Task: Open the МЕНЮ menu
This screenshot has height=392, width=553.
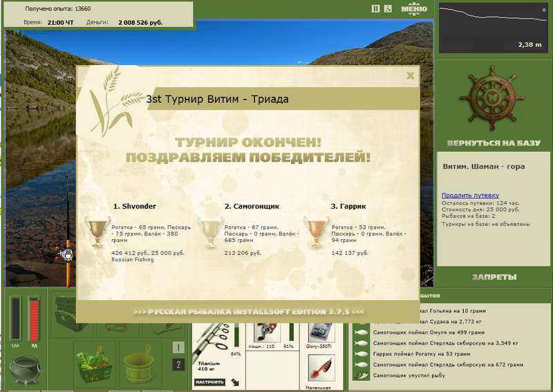Action: click(x=414, y=9)
